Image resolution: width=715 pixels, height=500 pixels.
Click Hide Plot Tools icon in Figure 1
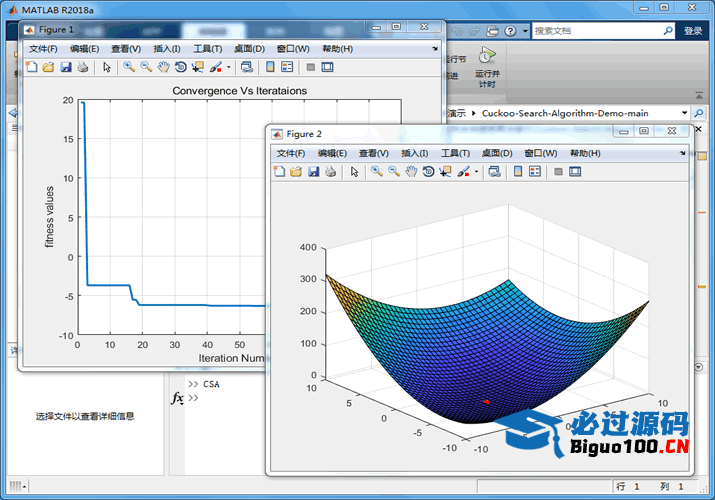click(x=311, y=67)
